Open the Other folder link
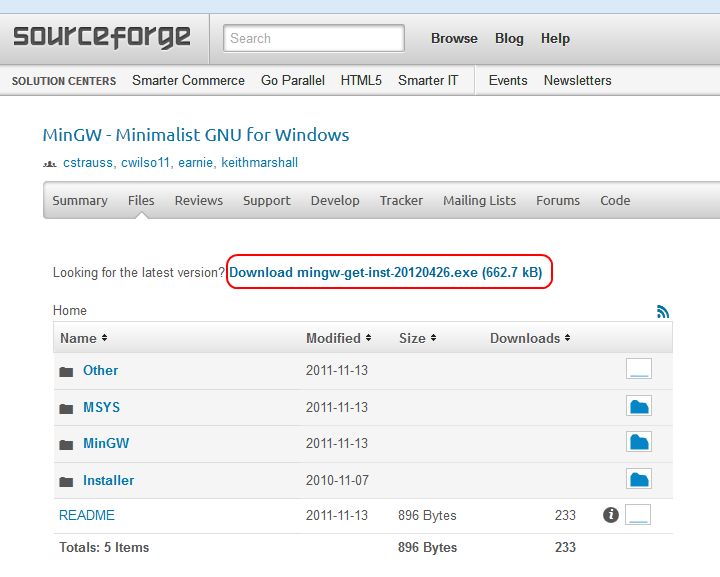Viewport: 720px width, 577px height. 101,370
